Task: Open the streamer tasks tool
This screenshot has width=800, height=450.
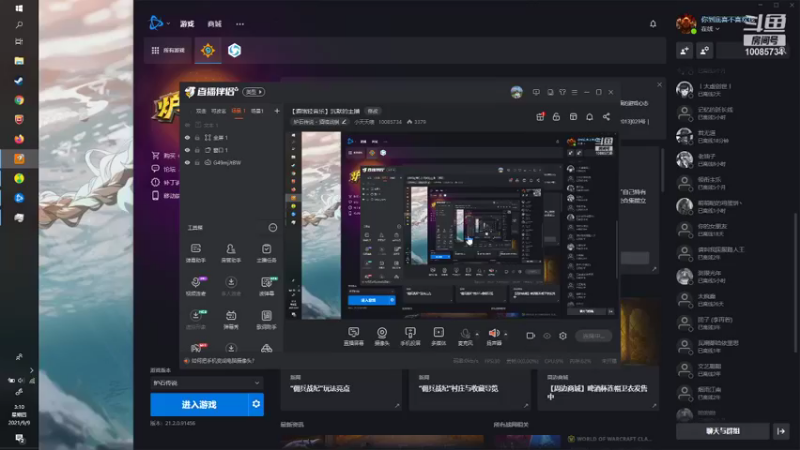Action: point(266,253)
